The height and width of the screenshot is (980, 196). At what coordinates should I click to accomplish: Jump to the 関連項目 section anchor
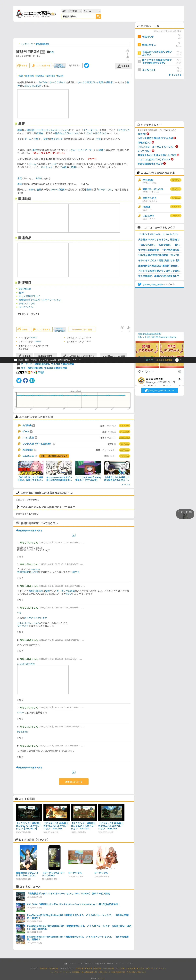(51, 76)
